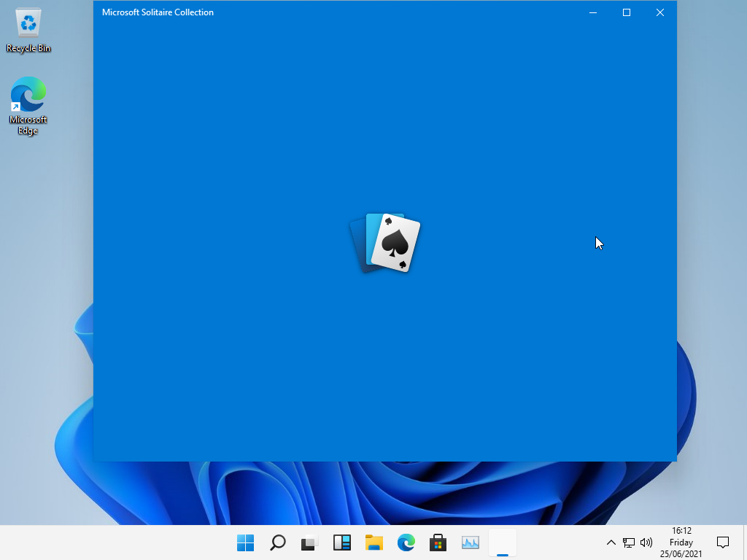Maximize the Solitaire Collection window
Screen dimensions: 747x560
pos(626,12)
